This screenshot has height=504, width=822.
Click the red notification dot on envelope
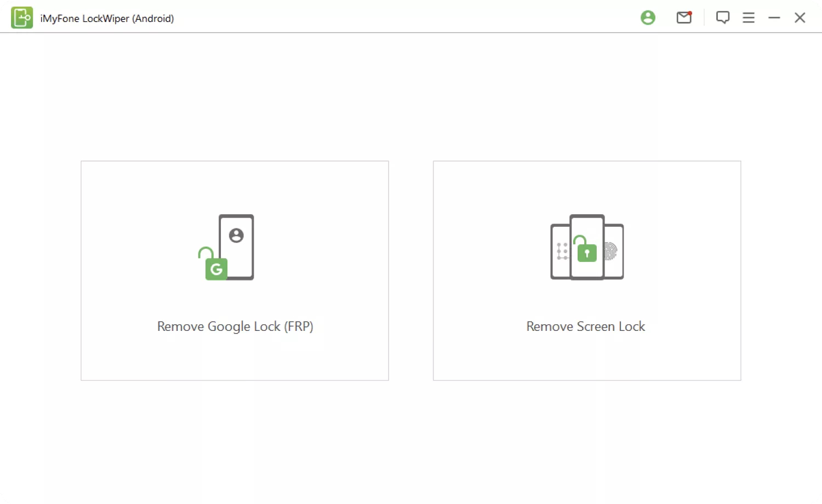coord(690,13)
